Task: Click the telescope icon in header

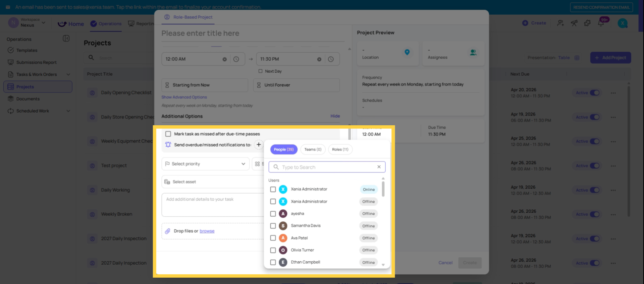Action: pyautogui.click(x=574, y=23)
